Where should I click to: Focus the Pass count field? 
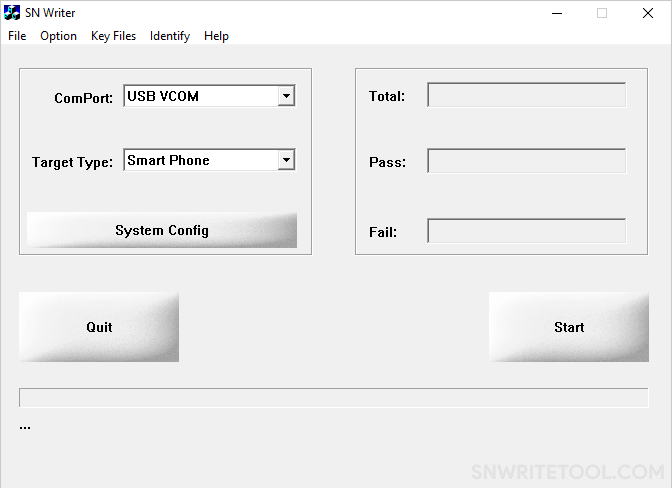pyautogui.click(x=526, y=161)
